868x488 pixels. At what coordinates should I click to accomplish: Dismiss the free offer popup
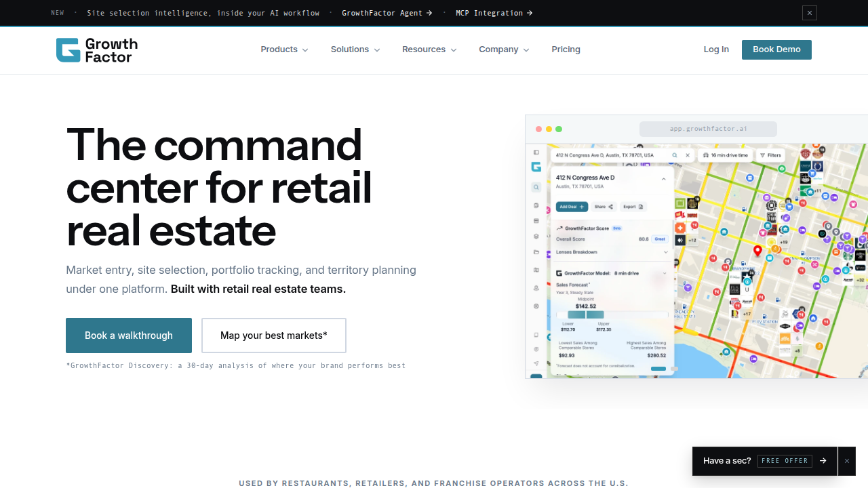846,461
